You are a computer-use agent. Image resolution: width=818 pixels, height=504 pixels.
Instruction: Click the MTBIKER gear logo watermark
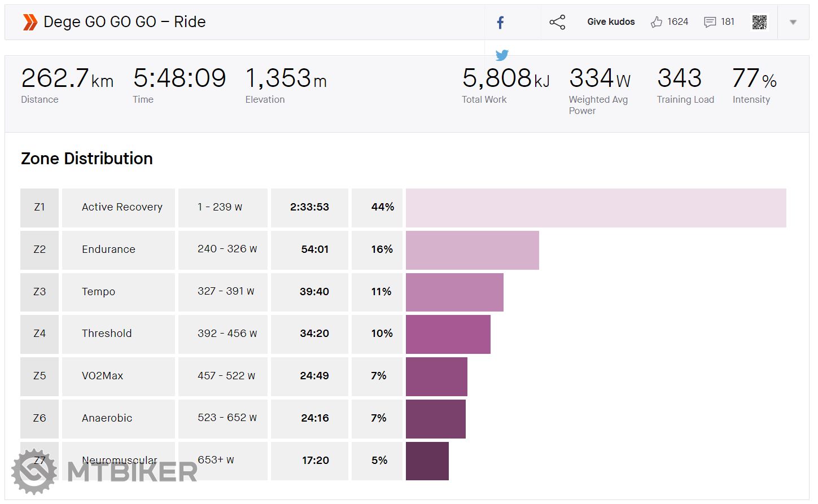34,472
